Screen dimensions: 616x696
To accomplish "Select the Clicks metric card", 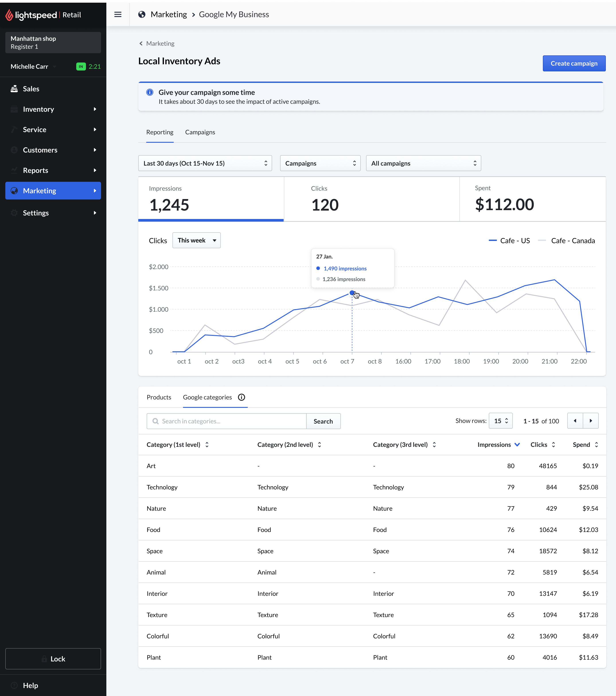I will [x=372, y=199].
